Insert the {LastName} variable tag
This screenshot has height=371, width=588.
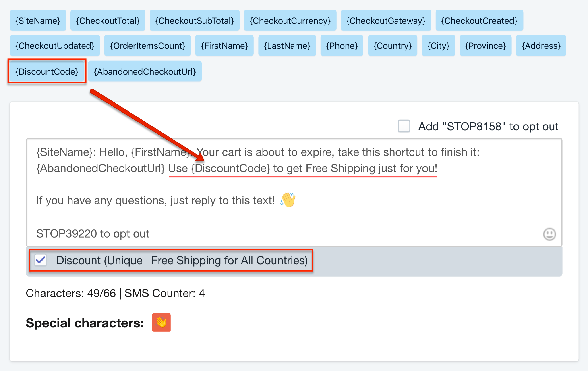point(287,46)
